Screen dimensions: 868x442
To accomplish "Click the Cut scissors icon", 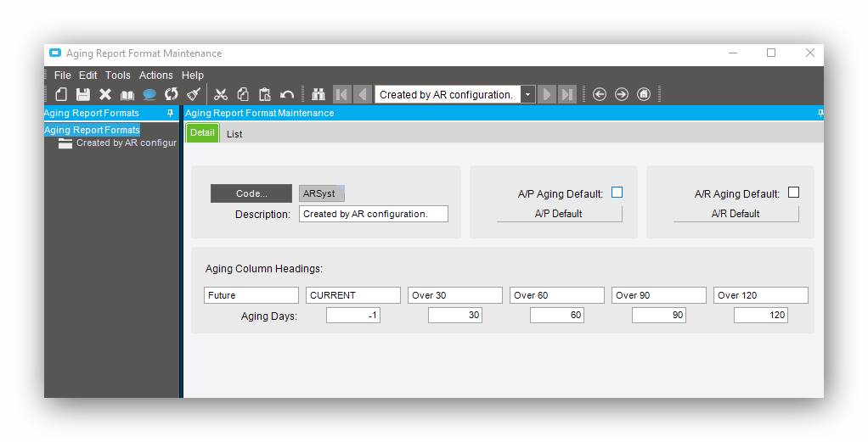I will 221,95.
